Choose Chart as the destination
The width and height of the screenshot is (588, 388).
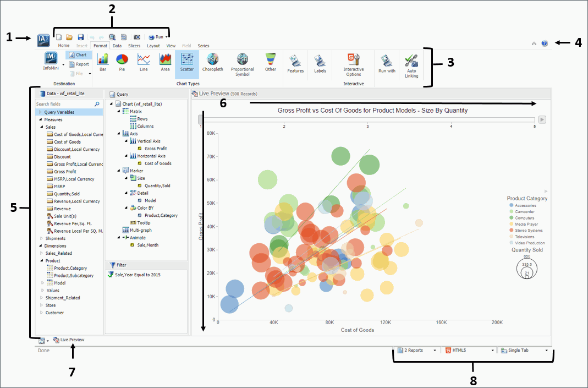coord(78,55)
